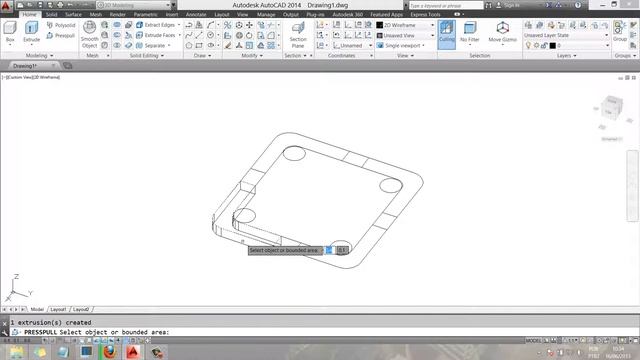Screen dimensions: 640x360
Task: Toggle layer lock padlock icon
Action: click(x=544, y=45)
